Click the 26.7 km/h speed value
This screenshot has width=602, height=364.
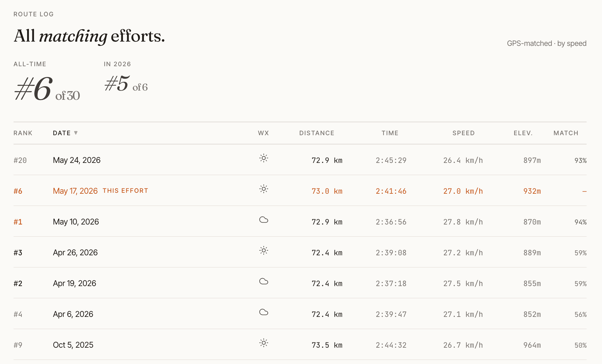pos(463,345)
